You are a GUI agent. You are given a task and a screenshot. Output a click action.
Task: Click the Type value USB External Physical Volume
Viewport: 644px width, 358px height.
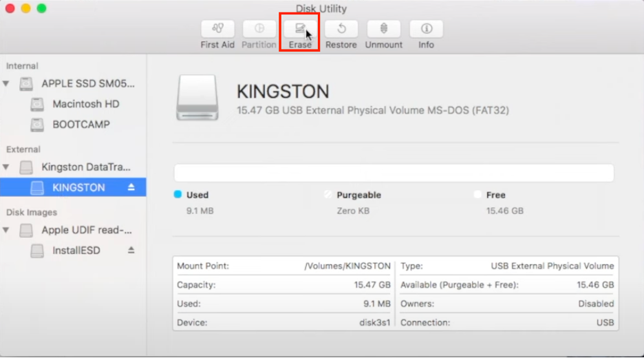click(552, 266)
